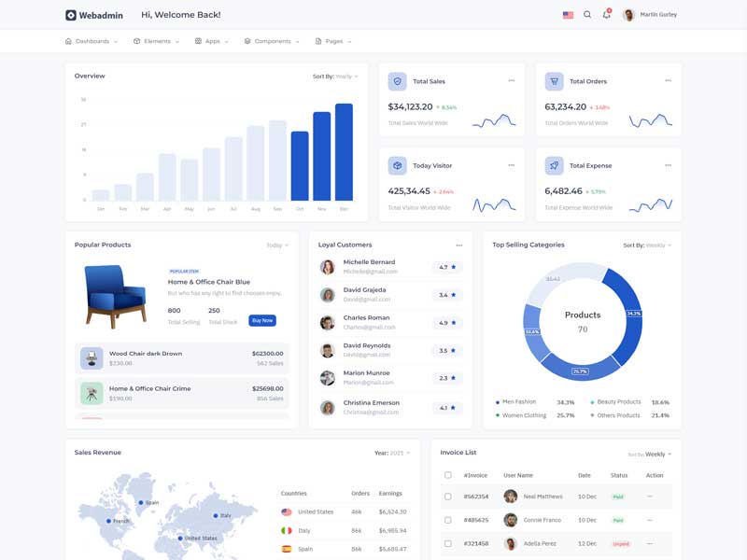Click the Total Sales shield icon

pyautogui.click(x=397, y=81)
